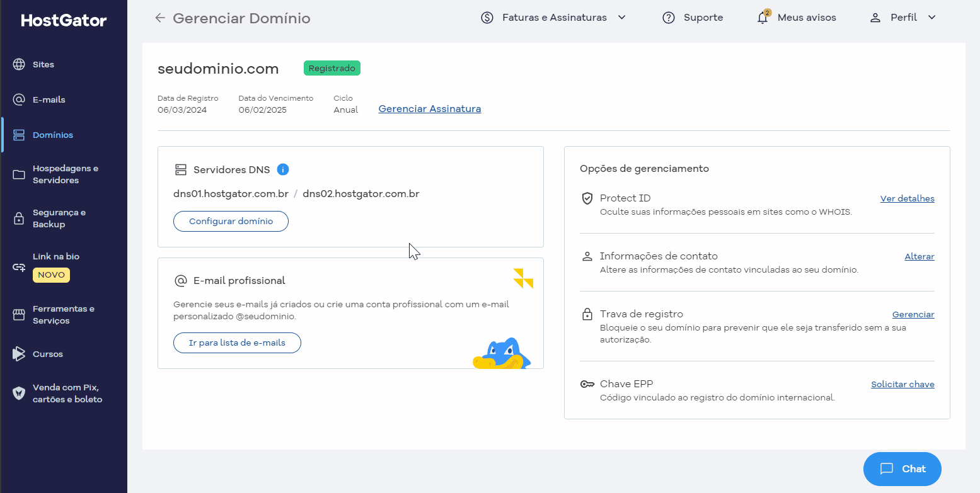Click the Gerenciar Domínio page title

click(x=241, y=18)
